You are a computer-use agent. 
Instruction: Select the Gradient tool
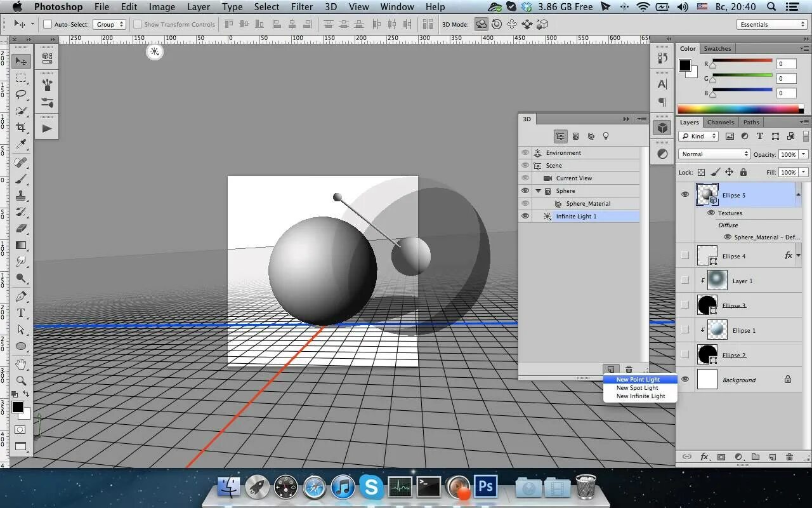21,245
